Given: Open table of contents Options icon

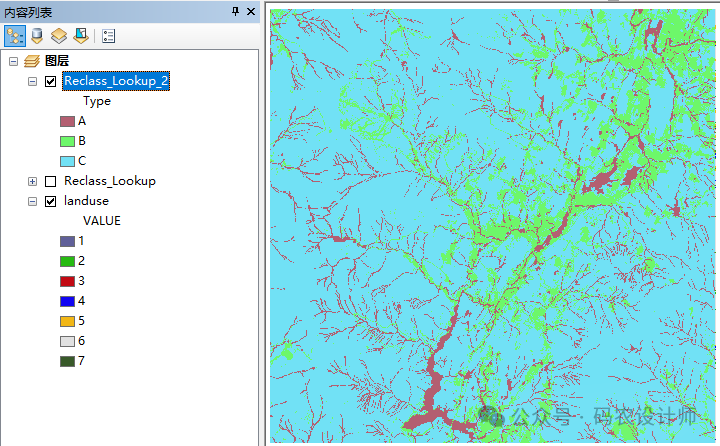Looking at the screenshot, I should click(x=108, y=35).
